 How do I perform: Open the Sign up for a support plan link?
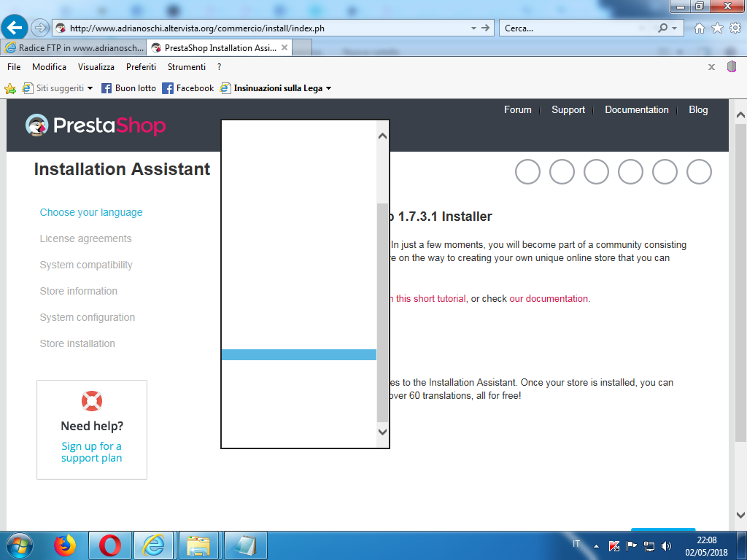pyautogui.click(x=91, y=452)
